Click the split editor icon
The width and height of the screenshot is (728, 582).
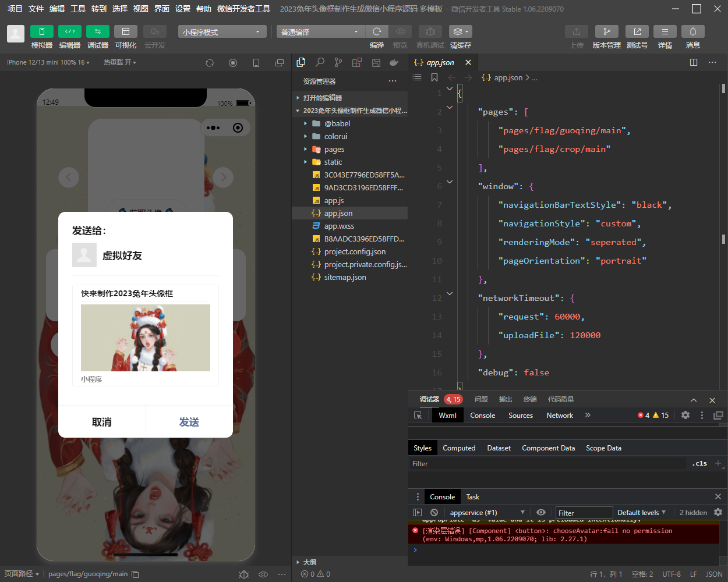point(694,62)
